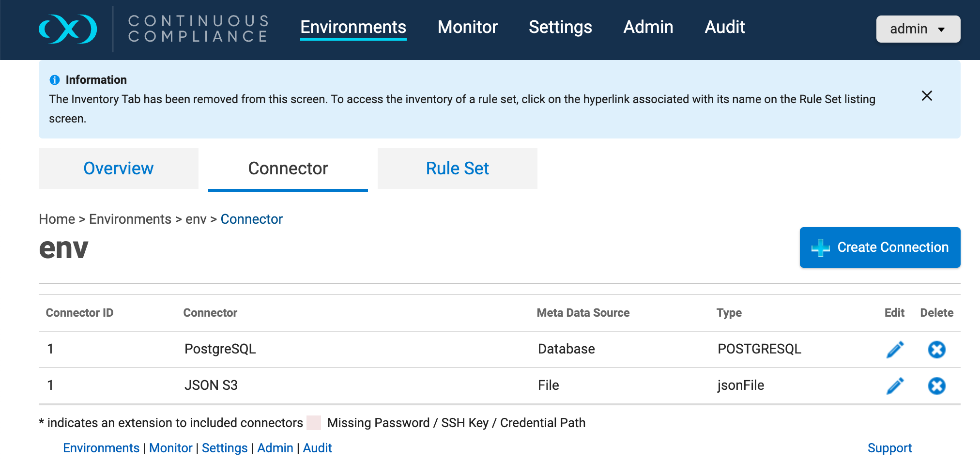This screenshot has height=461, width=980.
Task: Click the pink missing password legend swatch
Action: [x=314, y=423]
